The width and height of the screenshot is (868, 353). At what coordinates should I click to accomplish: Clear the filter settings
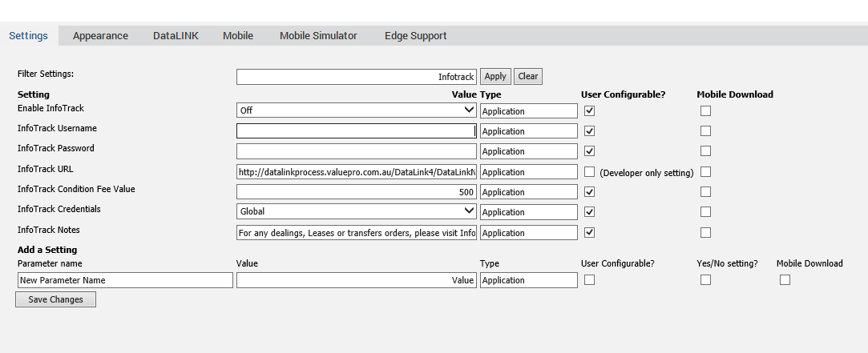[528, 76]
